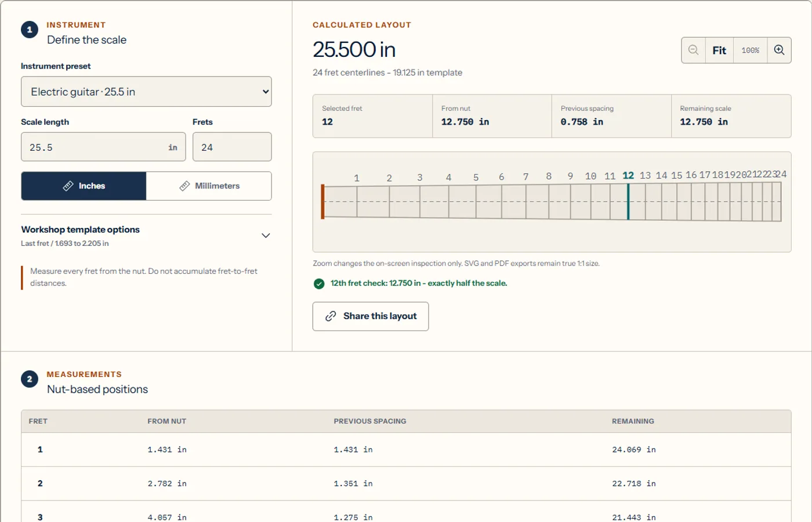The height and width of the screenshot is (522, 812).
Task: Click the link icon on Share this layout
Action: click(331, 316)
